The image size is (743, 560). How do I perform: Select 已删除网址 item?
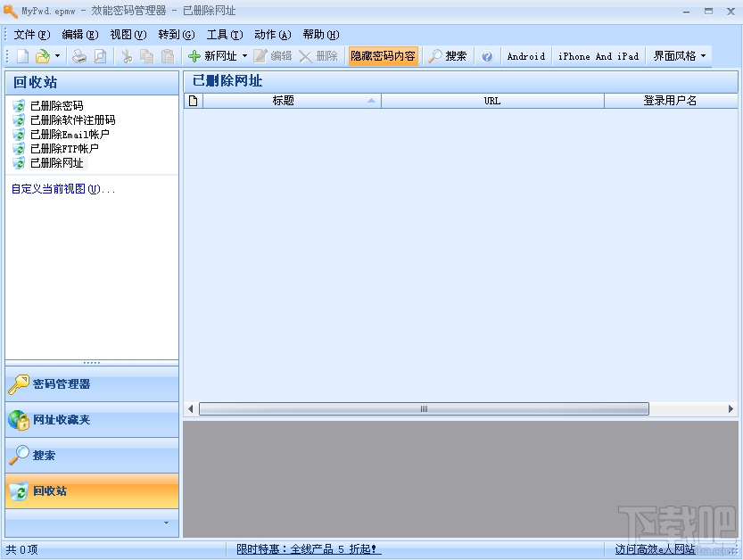pyautogui.click(x=56, y=163)
